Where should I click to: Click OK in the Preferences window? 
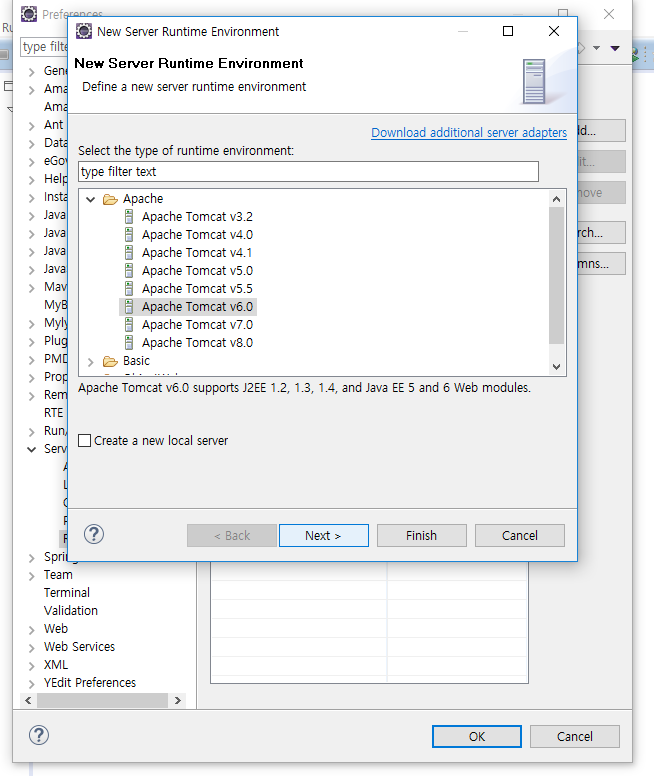tap(477, 736)
